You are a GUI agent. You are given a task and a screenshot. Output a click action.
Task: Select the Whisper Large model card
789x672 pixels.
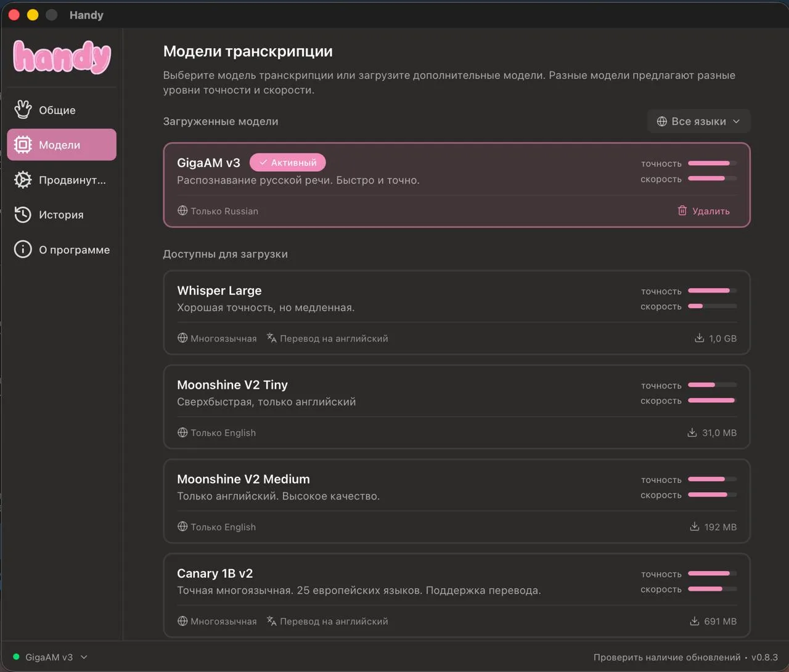(457, 313)
